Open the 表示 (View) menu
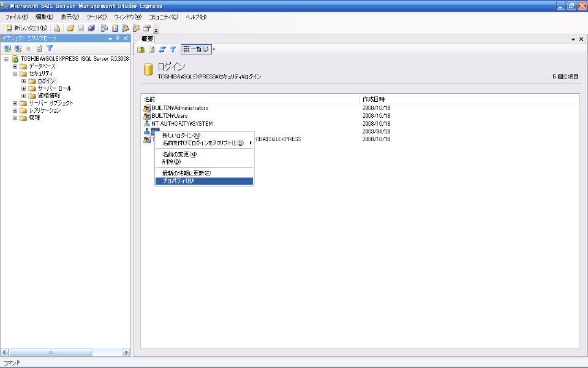588x368 pixels. point(70,17)
